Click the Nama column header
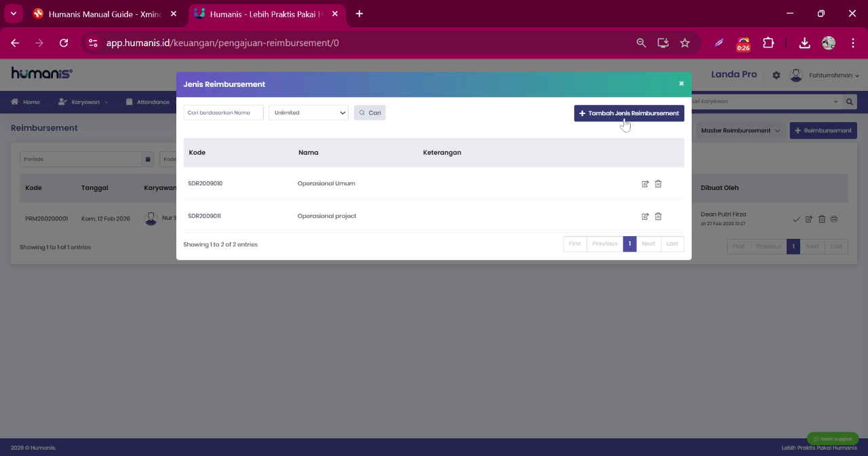This screenshot has width=868, height=456. 309,152
